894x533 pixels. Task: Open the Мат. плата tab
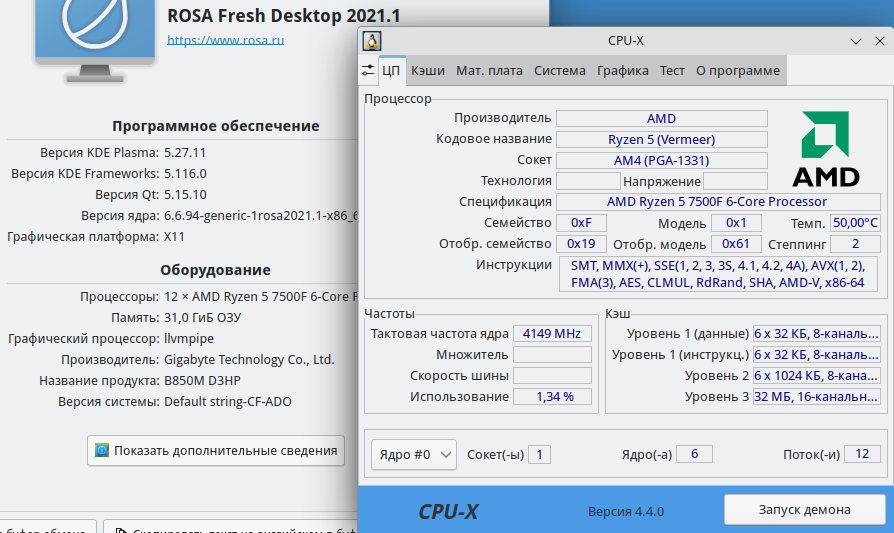[489, 71]
